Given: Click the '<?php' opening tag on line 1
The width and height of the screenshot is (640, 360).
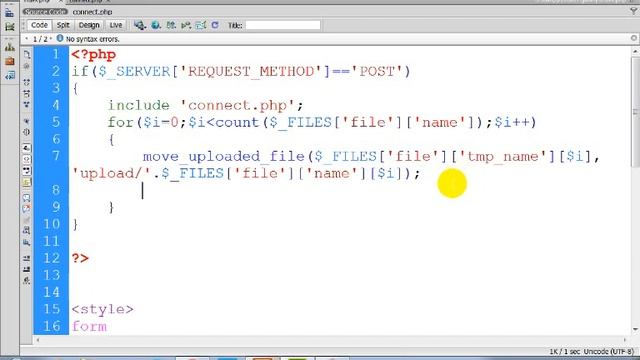Looking at the screenshot, I should (x=93, y=54).
